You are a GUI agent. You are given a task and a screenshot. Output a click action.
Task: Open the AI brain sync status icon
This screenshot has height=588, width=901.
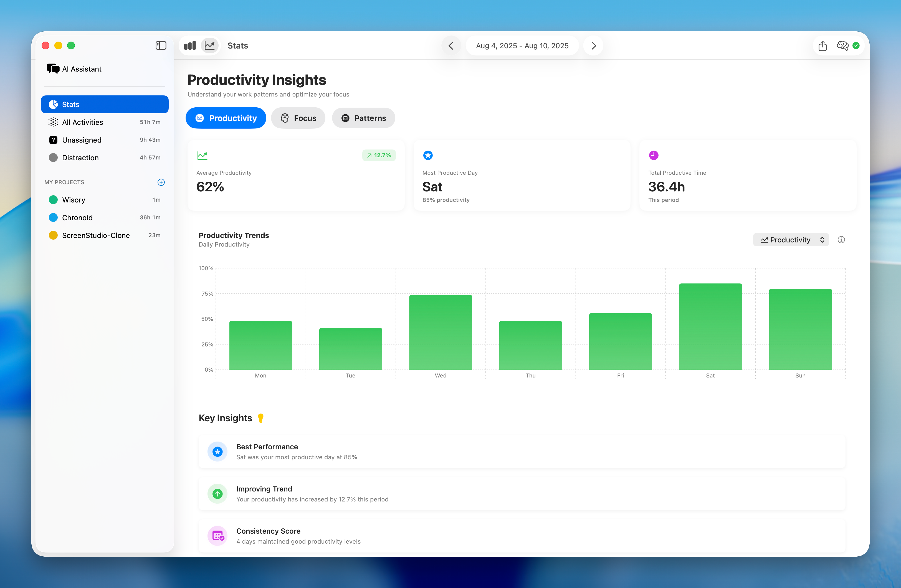[842, 45]
